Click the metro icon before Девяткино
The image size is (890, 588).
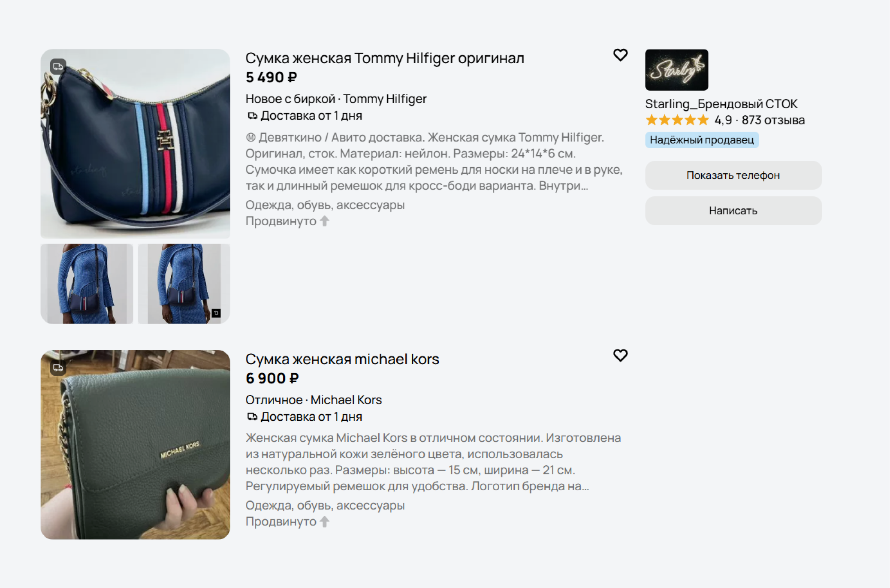click(250, 137)
